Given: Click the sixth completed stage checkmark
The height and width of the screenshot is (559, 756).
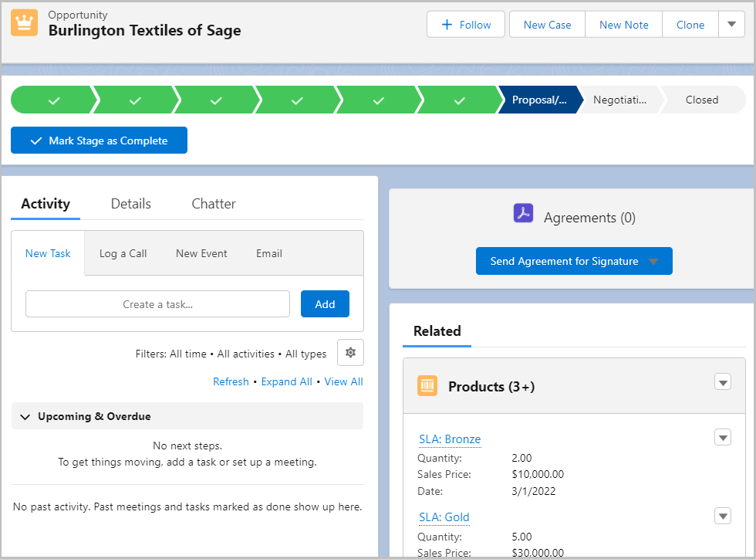Looking at the screenshot, I should [460, 100].
